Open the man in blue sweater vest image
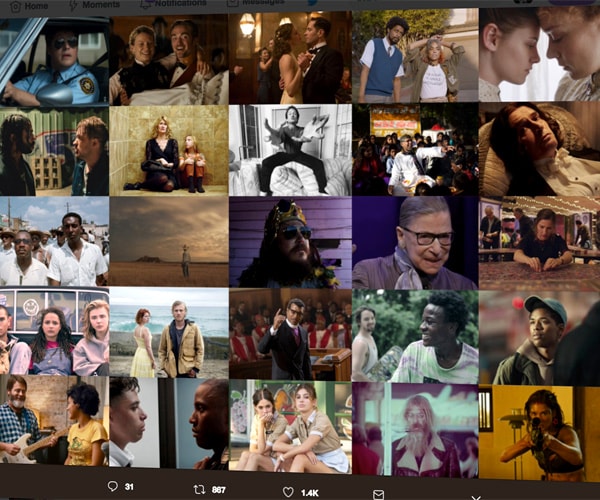This screenshot has height=500, width=600. point(415,56)
